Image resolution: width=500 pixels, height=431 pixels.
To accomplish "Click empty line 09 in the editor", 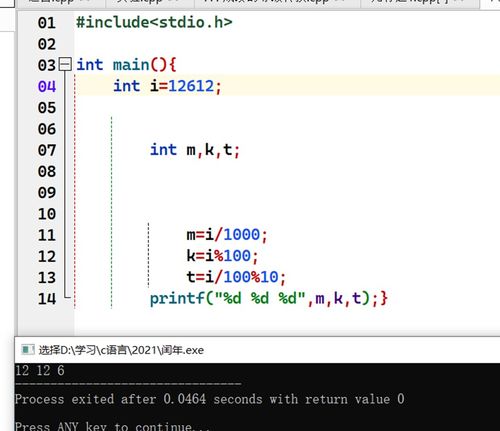I will pyautogui.click(x=287, y=192).
